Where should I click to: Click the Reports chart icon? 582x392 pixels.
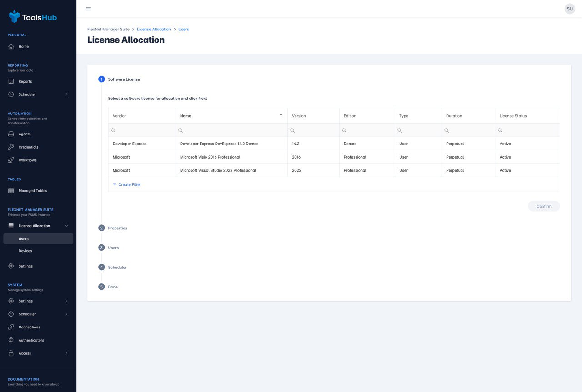click(11, 81)
